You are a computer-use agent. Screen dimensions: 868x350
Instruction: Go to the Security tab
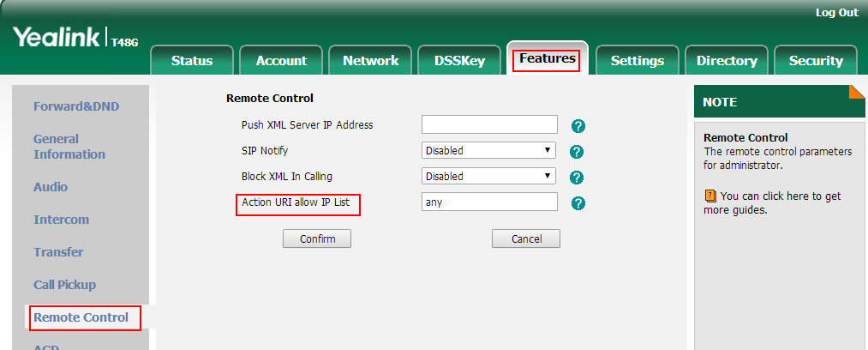click(x=816, y=60)
